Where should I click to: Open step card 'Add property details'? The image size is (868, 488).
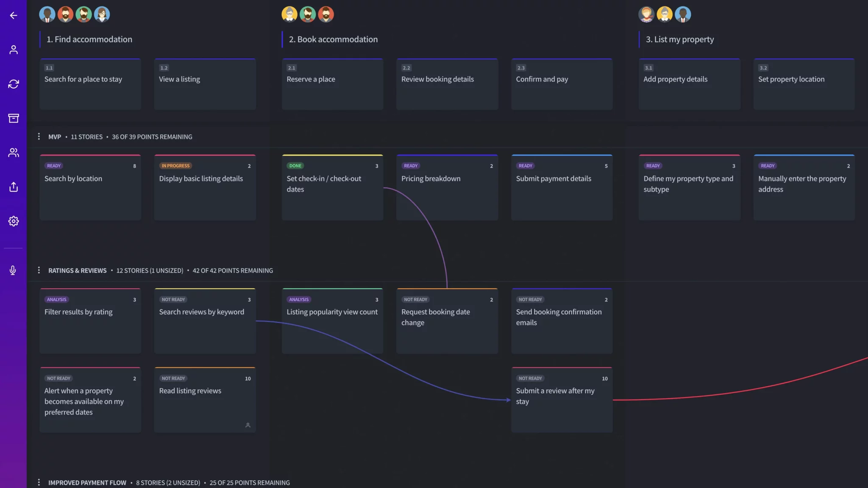(x=690, y=84)
